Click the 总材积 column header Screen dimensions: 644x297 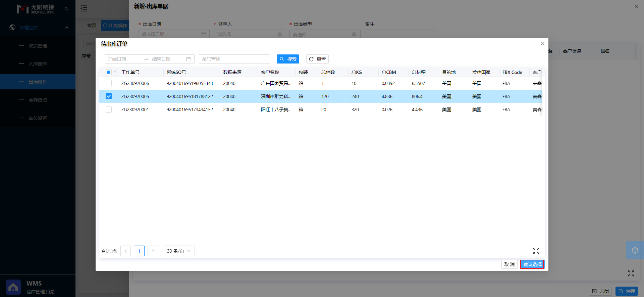point(419,72)
